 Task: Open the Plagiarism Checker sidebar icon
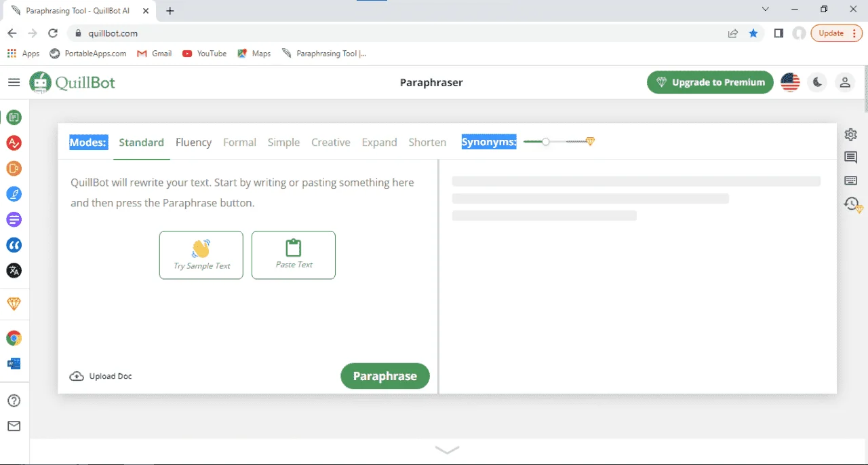click(x=14, y=168)
